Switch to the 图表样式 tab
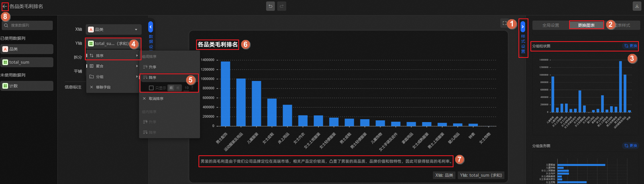This screenshot has height=184, width=644. (622, 25)
